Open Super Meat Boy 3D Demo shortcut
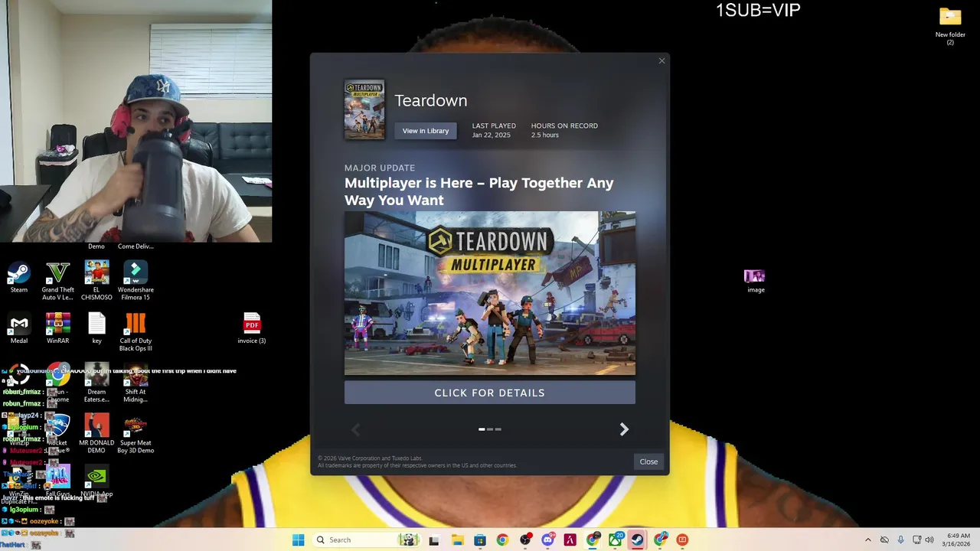Viewport: 980px width, 551px height. [136, 434]
